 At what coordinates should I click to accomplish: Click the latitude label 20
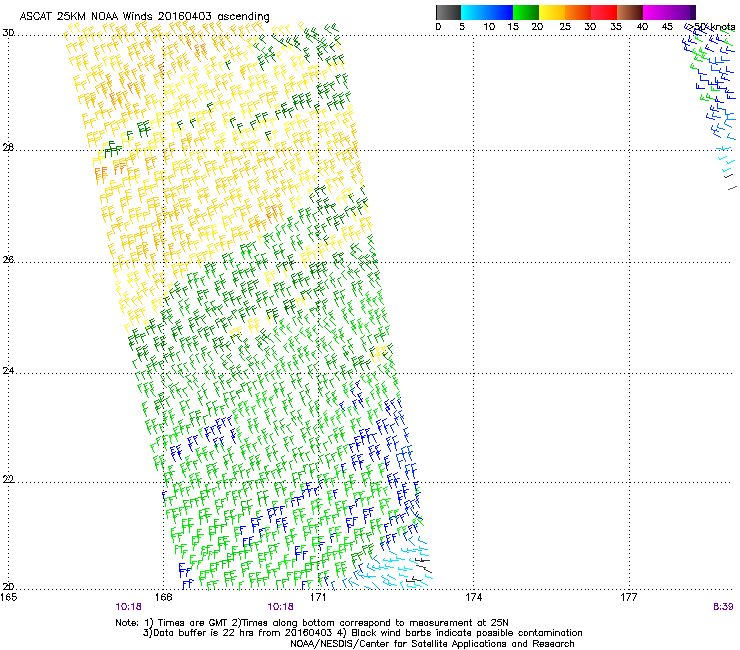point(8,587)
